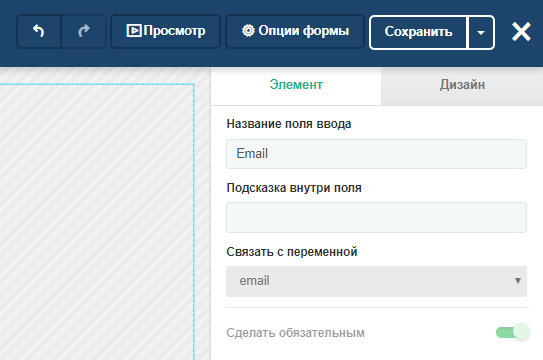Save the form with Сохранить
Screen dimensions: 543x360
[418, 32]
